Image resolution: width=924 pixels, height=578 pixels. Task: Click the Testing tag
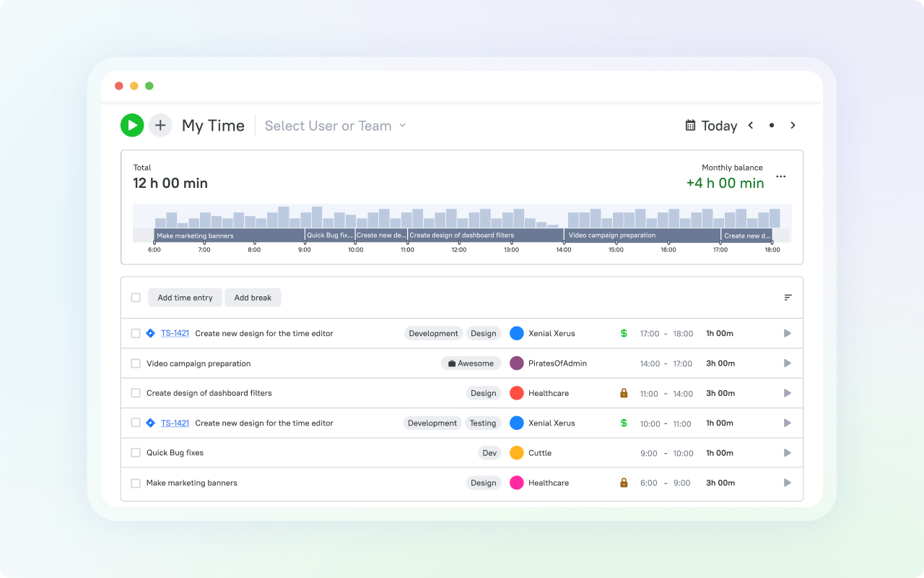click(x=483, y=423)
